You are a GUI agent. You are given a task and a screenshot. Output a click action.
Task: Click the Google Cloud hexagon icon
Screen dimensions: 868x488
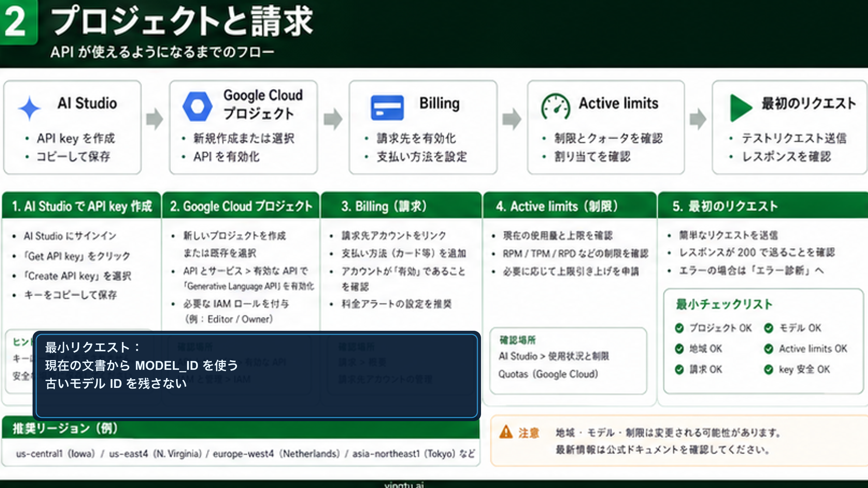pyautogui.click(x=198, y=106)
